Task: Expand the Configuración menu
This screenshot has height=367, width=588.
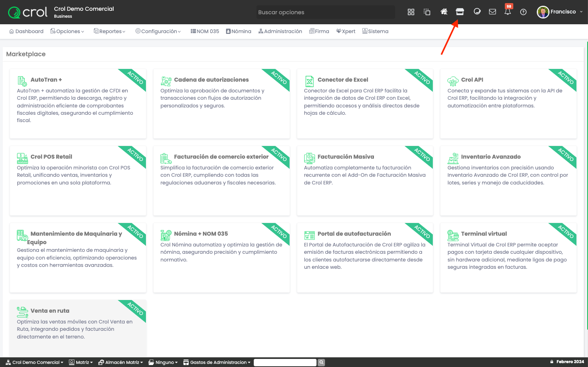Action: [158, 31]
